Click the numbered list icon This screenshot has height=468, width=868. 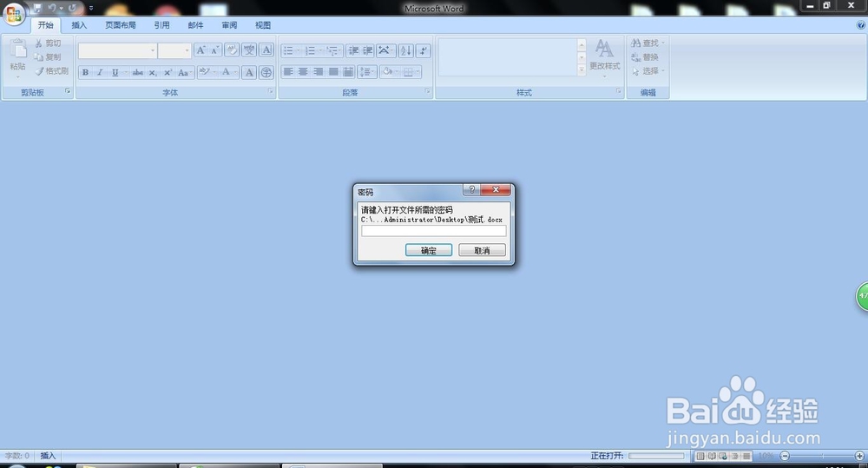(310, 51)
